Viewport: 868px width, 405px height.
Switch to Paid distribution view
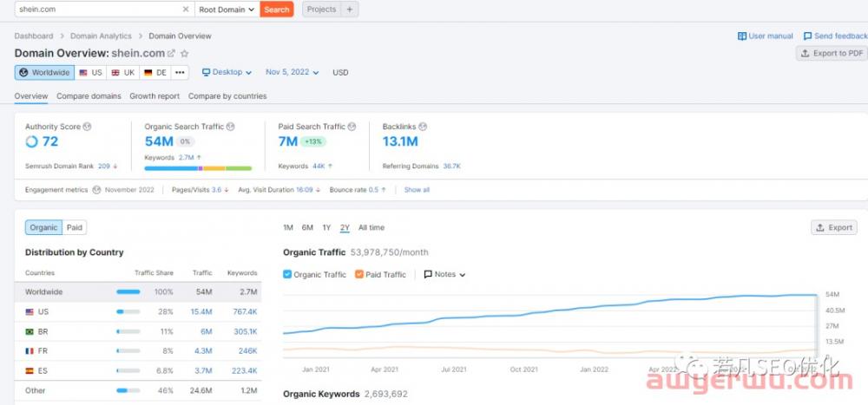pyautogui.click(x=74, y=227)
